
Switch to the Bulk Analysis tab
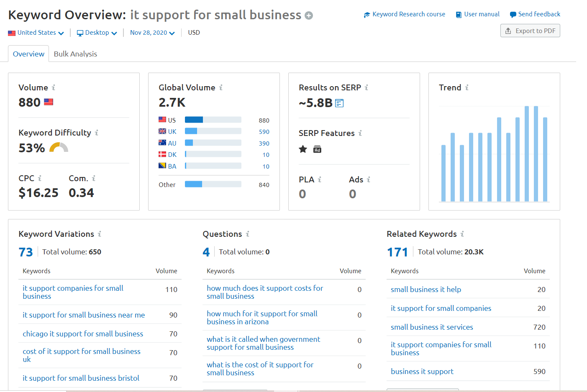tap(75, 54)
